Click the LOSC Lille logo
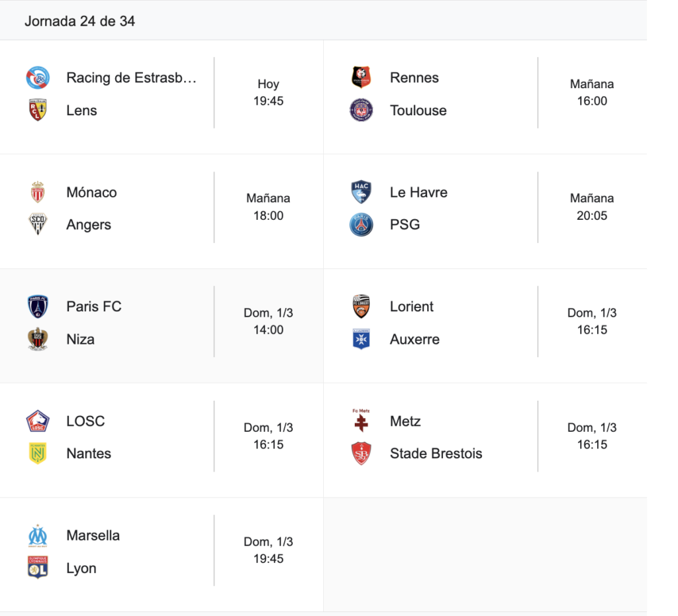Screen dimensions: 678x616 [x=38, y=421]
